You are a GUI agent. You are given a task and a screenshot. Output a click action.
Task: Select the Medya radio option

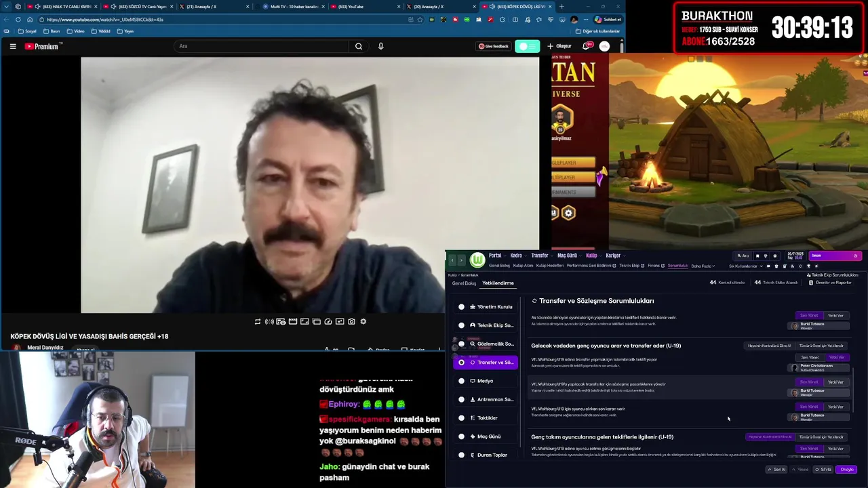click(462, 381)
